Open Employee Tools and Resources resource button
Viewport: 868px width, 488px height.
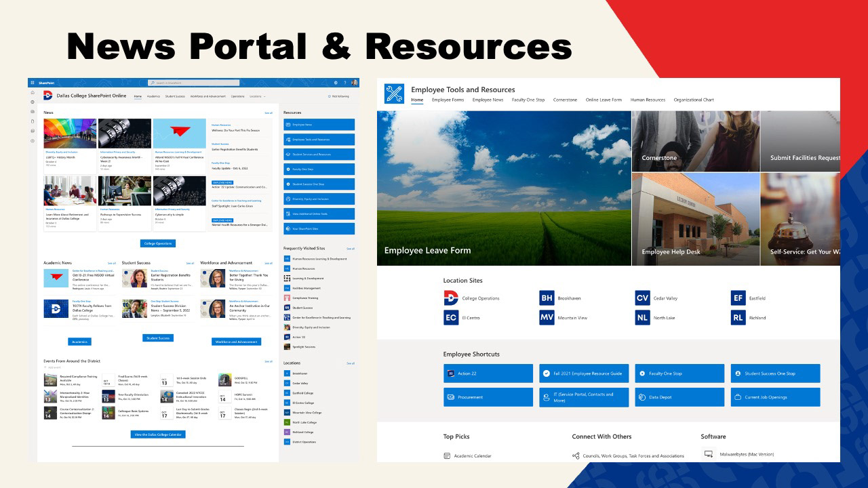coord(319,140)
